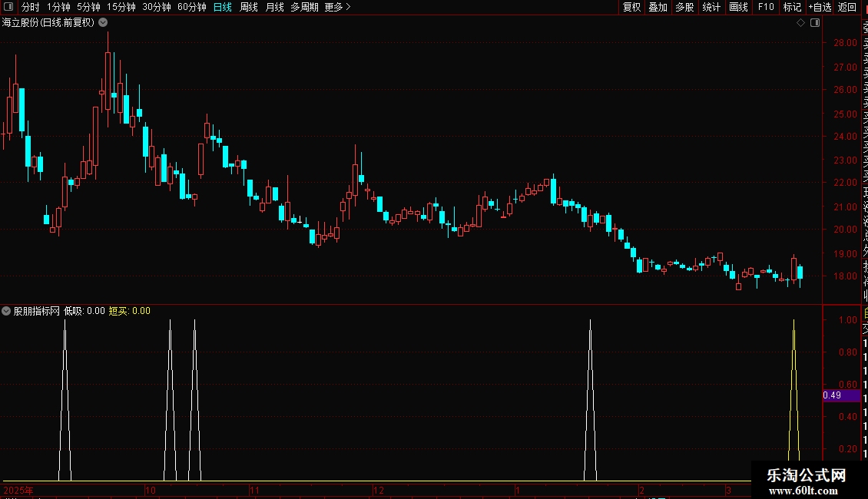Select the 5分钟 period tab
868x499 pixels.
[x=88, y=7]
